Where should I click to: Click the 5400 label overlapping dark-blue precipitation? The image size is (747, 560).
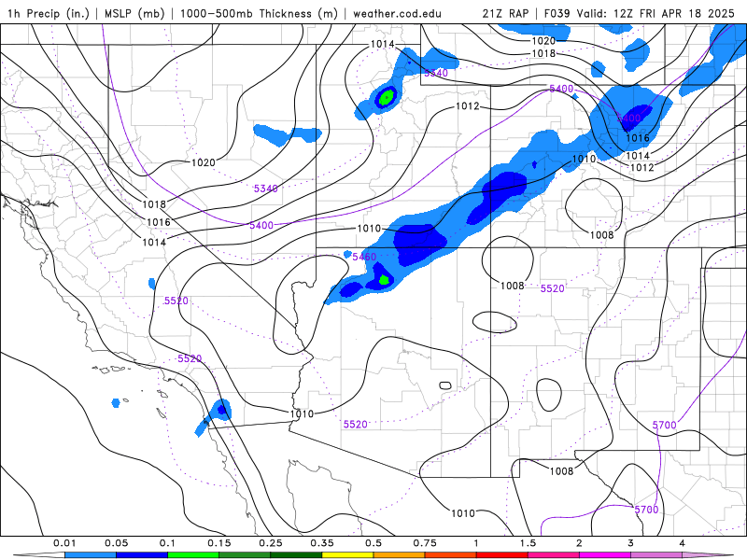(628, 119)
